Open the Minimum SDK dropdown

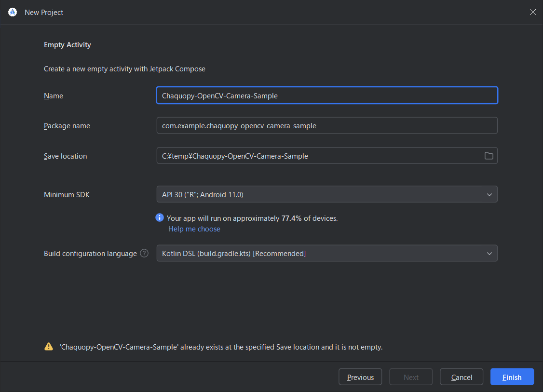(327, 194)
